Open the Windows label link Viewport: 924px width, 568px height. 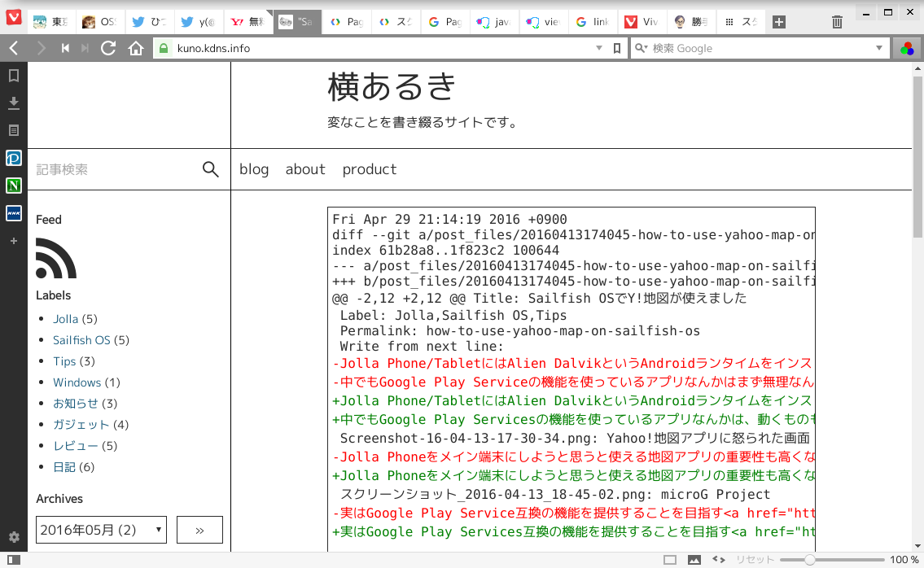point(77,382)
